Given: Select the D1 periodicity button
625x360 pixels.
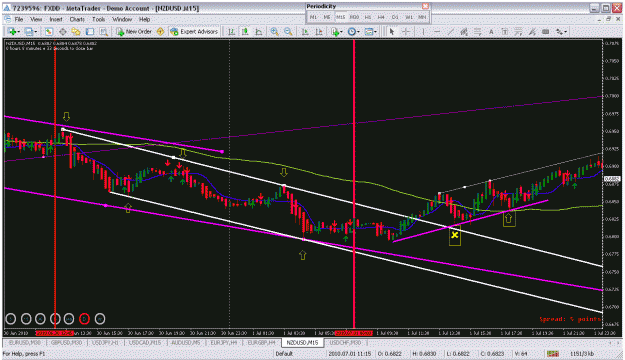Looking at the screenshot, I should click(x=395, y=17).
